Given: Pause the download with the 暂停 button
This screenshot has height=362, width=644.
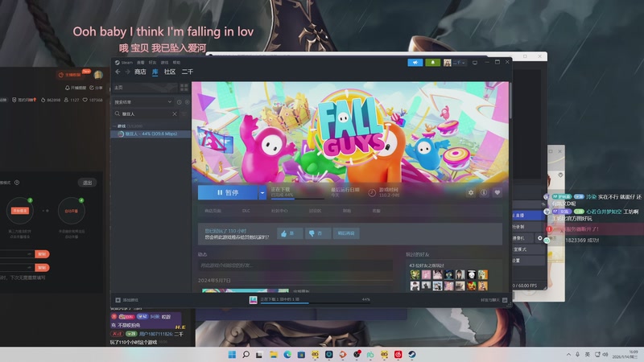Looking at the screenshot, I should pyautogui.click(x=228, y=192).
